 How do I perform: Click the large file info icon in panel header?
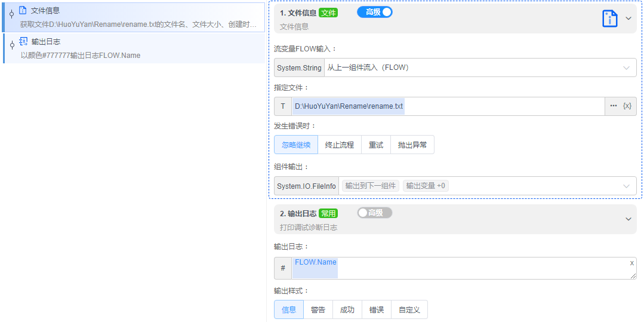pos(610,19)
